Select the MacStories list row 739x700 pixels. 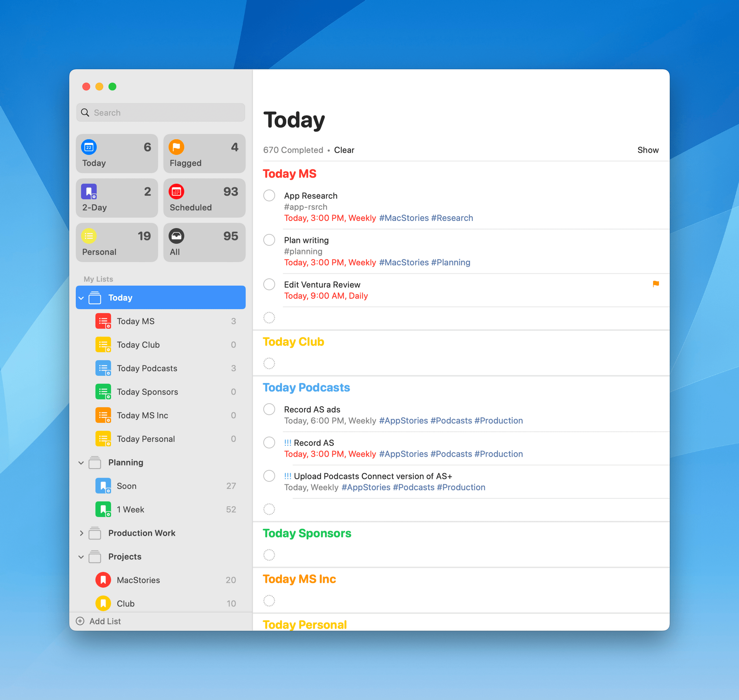(x=161, y=580)
